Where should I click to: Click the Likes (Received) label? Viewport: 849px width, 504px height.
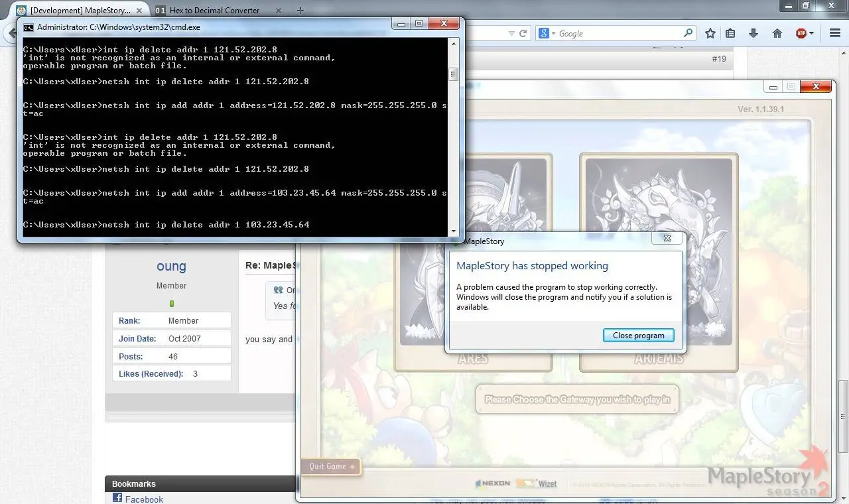point(151,374)
